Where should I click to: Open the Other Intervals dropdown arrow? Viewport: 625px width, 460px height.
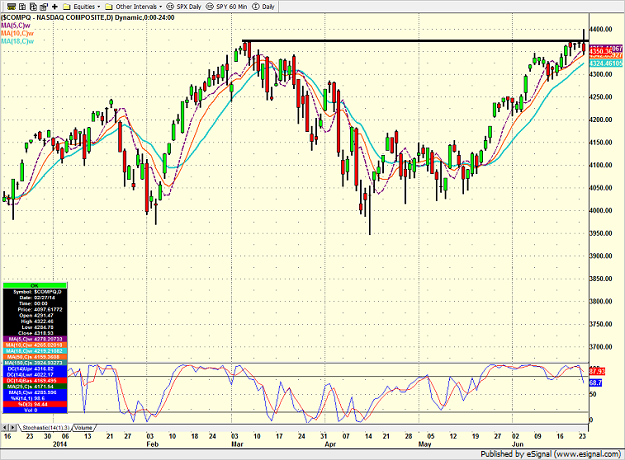pyautogui.click(x=160, y=7)
